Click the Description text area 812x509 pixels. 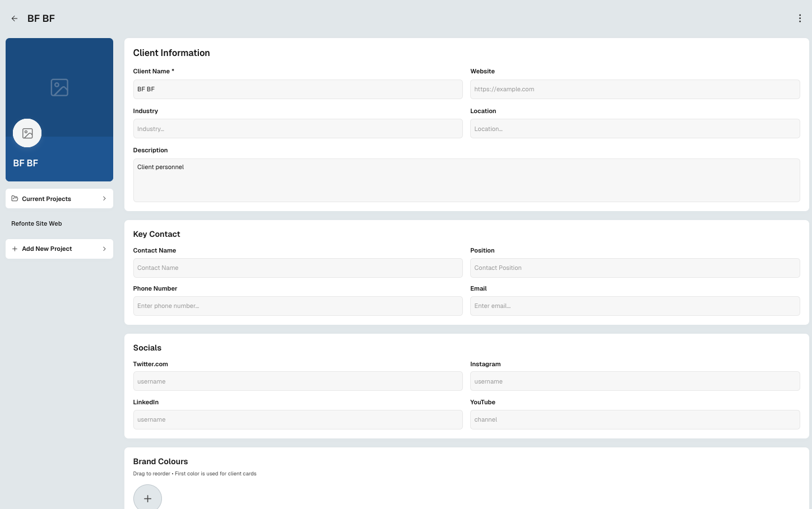466,180
